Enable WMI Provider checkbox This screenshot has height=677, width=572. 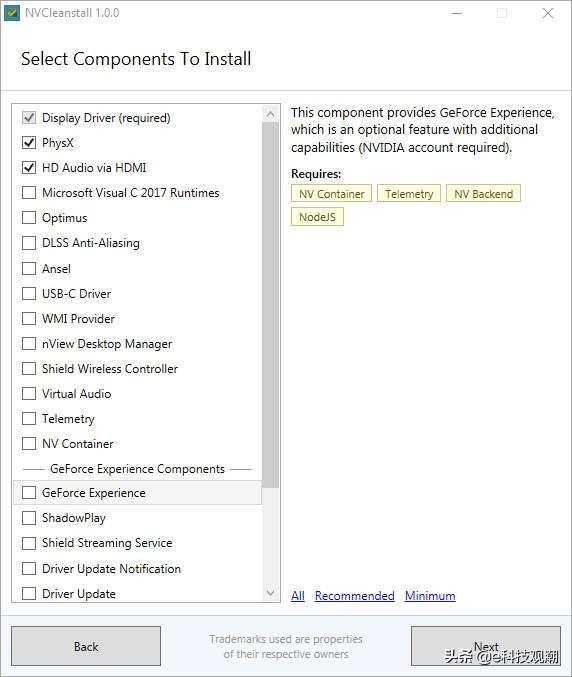[x=29, y=319]
